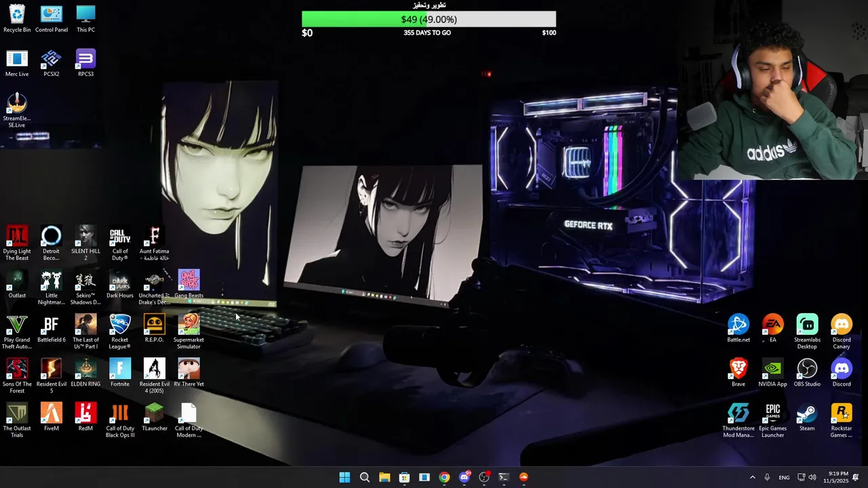Select Streamlabs Desktop icon
This screenshot has width=868, height=488.
807,332
